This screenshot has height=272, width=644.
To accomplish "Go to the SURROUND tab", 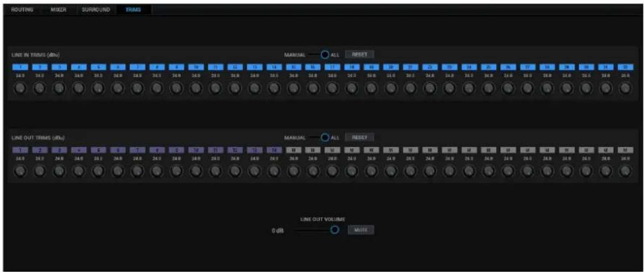I will coord(96,9).
